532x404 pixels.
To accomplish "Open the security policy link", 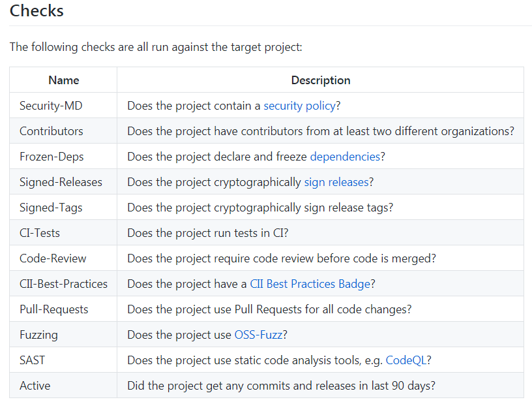I will pyautogui.click(x=300, y=106).
